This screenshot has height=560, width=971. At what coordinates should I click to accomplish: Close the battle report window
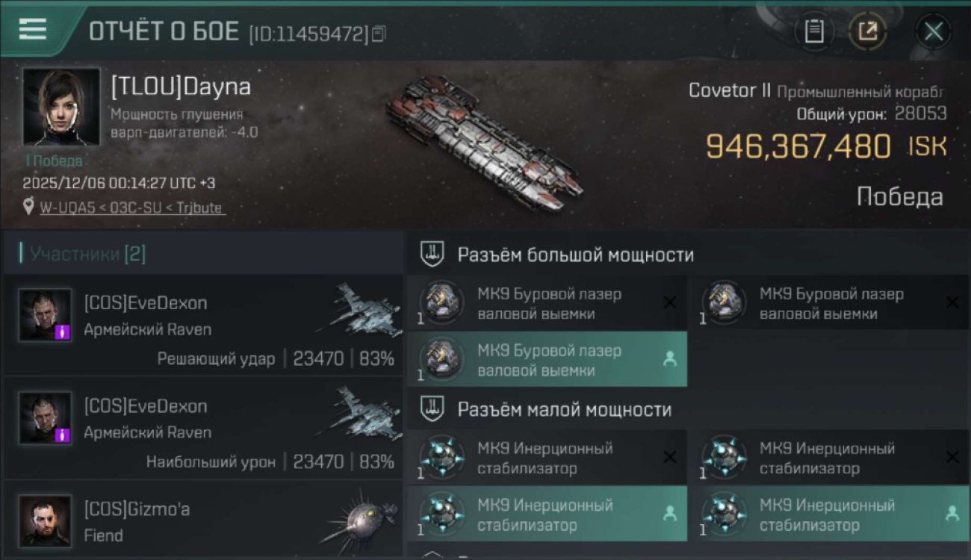coord(934,31)
